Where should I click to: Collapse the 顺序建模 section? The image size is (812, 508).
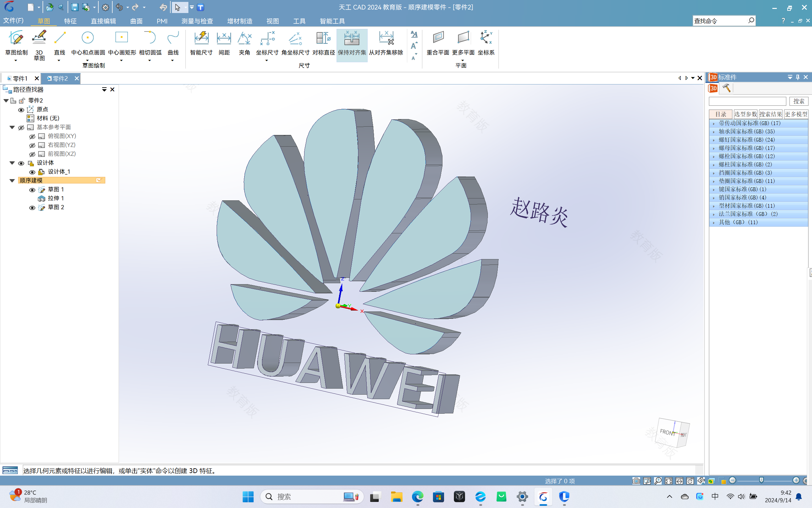[12, 181]
